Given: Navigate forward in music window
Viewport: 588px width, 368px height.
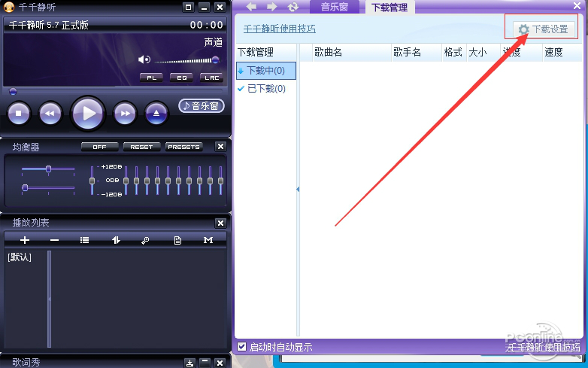Looking at the screenshot, I should (x=272, y=6).
